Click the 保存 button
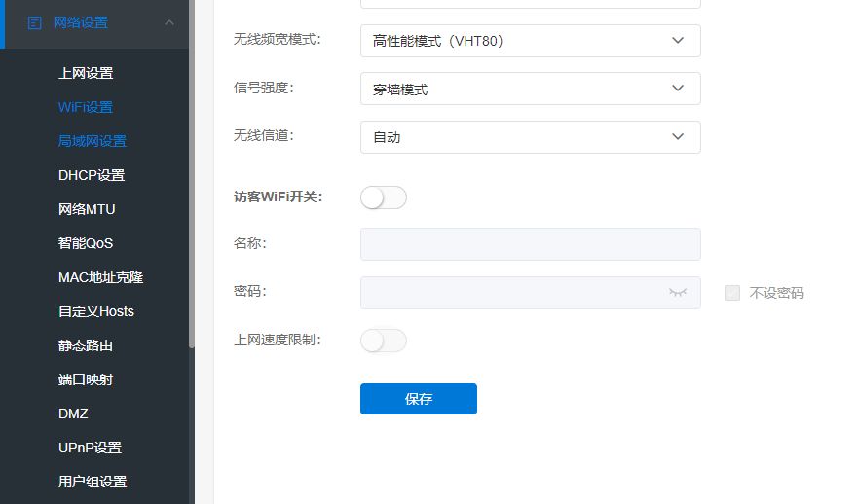857x504 pixels. point(419,399)
